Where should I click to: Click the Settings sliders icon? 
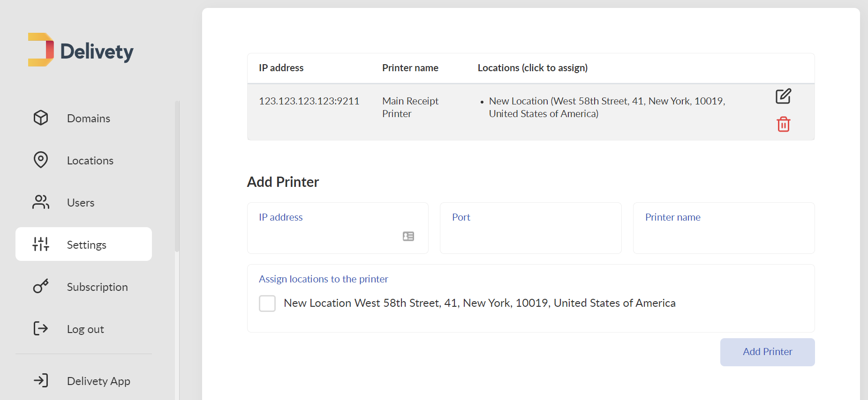[x=41, y=244]
